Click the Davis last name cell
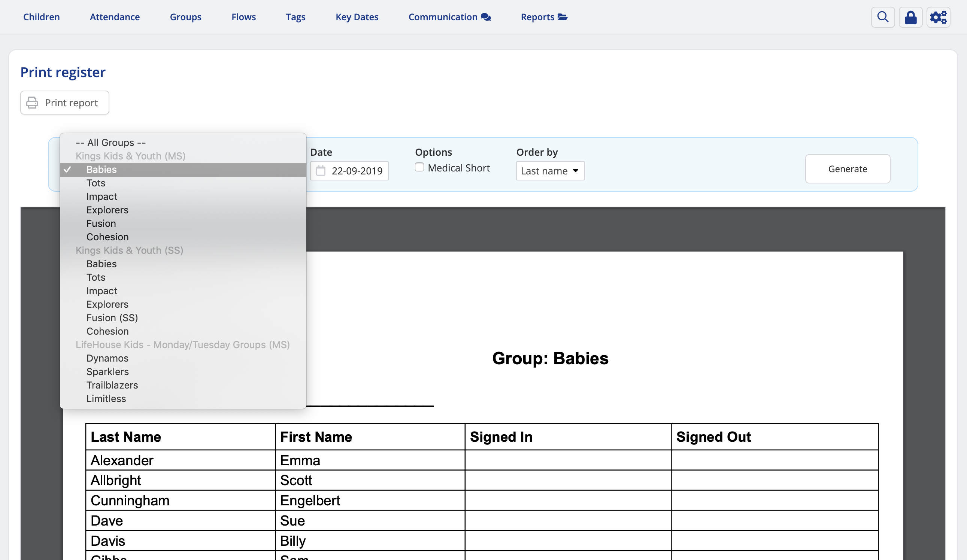 click(x=181, y=541)
